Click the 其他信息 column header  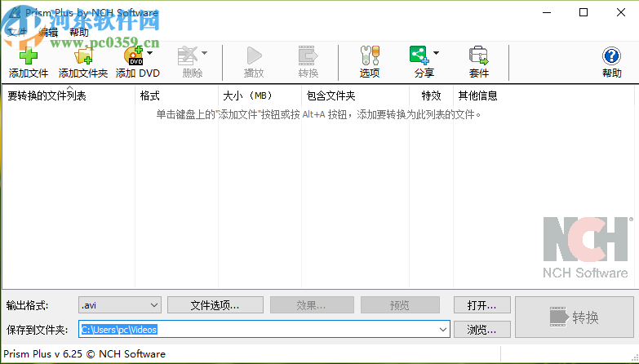tap(544, 95)
